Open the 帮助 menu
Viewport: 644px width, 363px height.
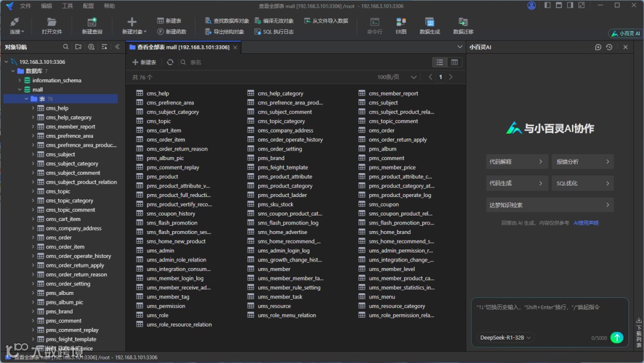[x=109, y=6]
